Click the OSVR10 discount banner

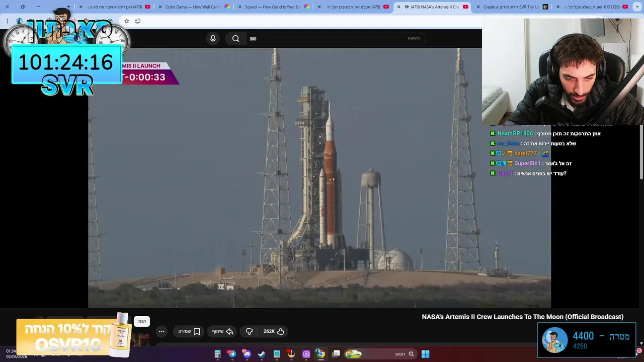pyautogui.click(x=74, y=337)
